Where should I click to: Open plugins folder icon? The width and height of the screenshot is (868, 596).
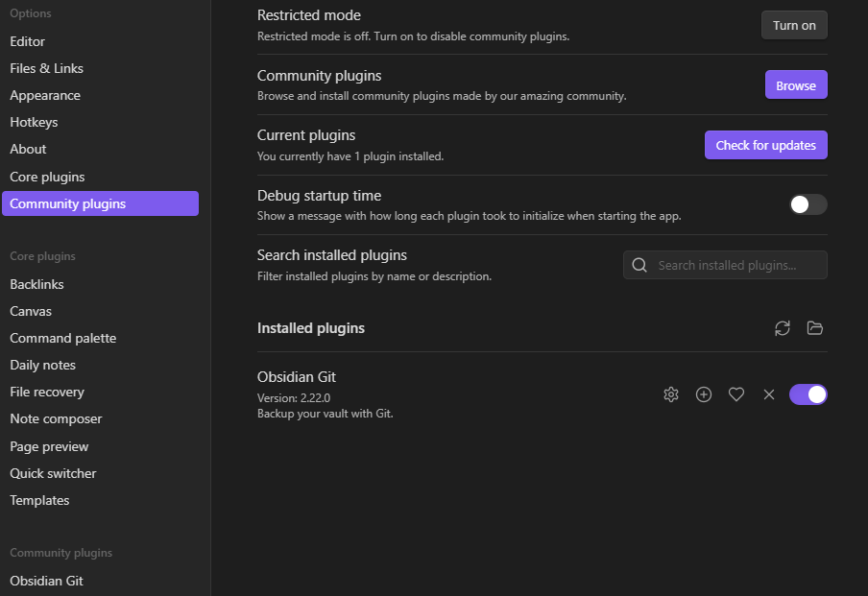[815, 328]
